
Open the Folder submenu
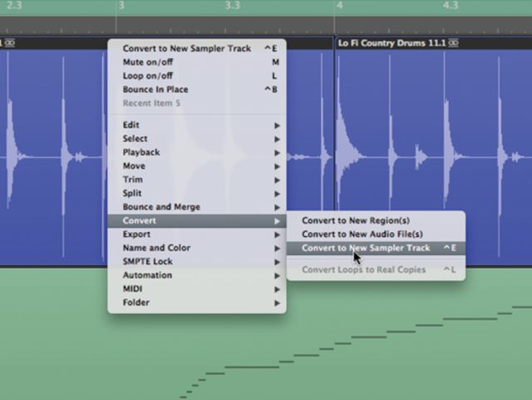pos(197,302)
